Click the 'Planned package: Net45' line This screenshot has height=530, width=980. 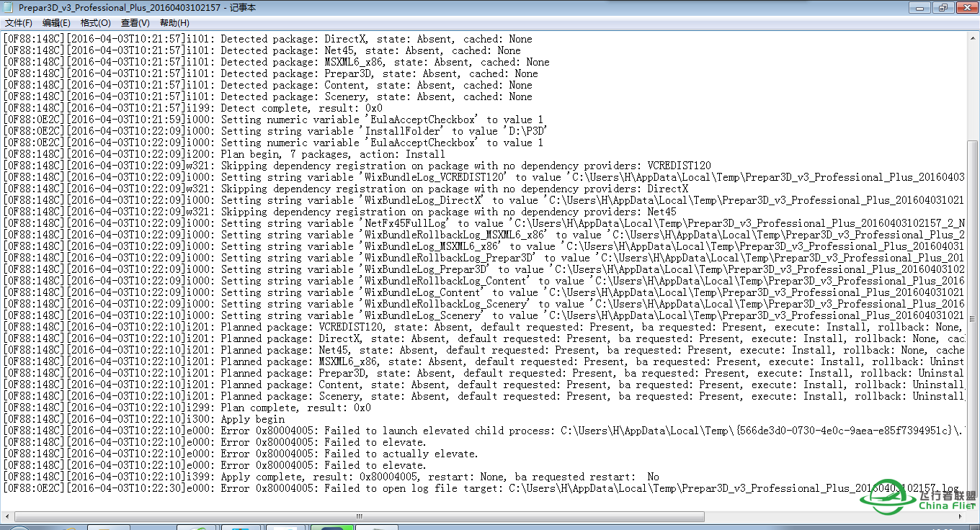(x=484, y=350)
